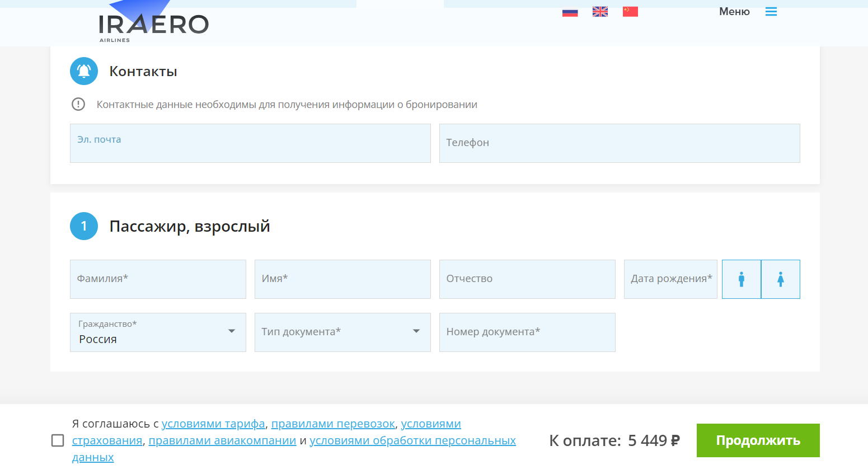Switch site language using the British flag
The height and width of the screenshot is (474, 868).
(599, 11)
